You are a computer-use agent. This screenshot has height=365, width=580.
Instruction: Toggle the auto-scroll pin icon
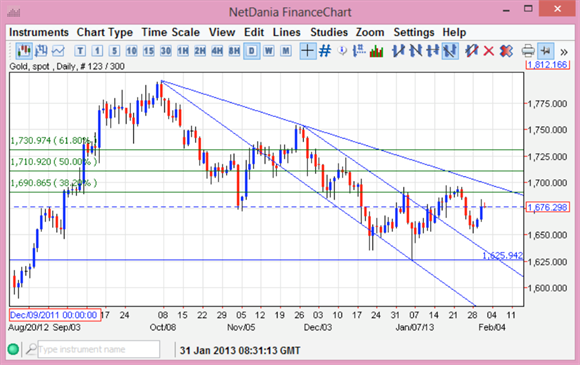[x=545, y=51]
